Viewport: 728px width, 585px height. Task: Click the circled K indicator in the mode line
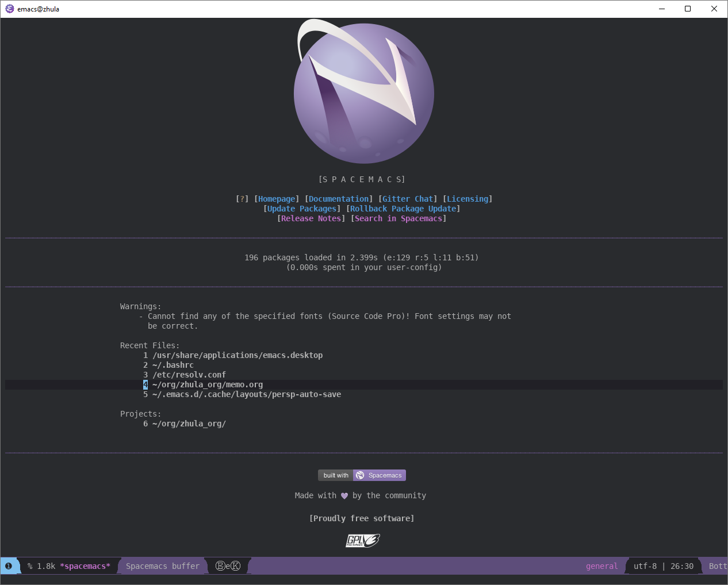(236, 565)
